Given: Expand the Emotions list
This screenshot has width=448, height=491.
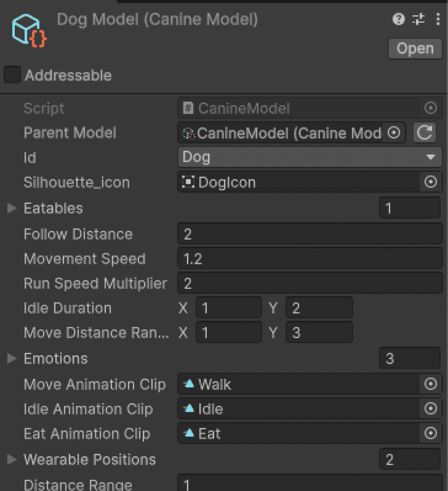Looking at the screenshot, I should [x=12, y=359].
